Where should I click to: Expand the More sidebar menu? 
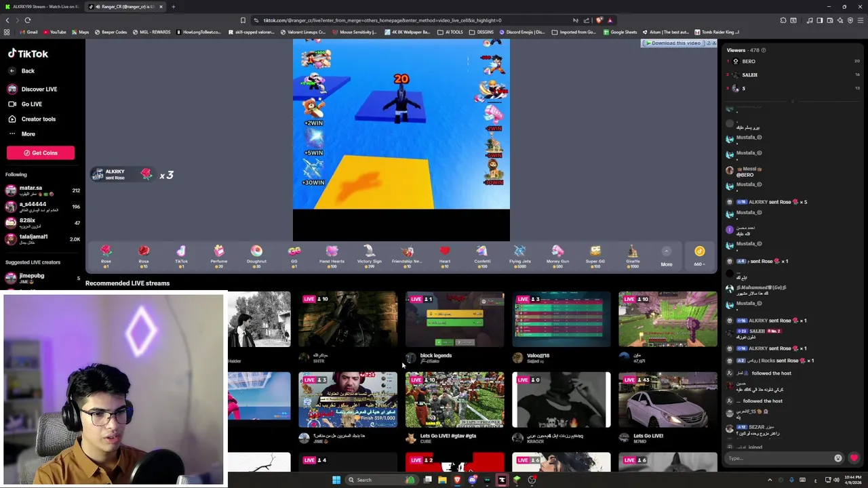[x=22, y=134]
